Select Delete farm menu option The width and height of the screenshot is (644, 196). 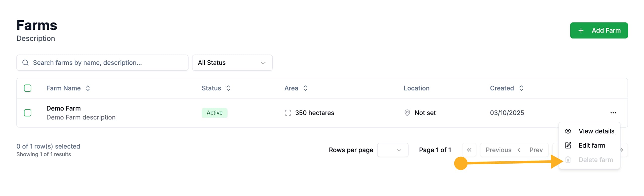coord(595,160)
